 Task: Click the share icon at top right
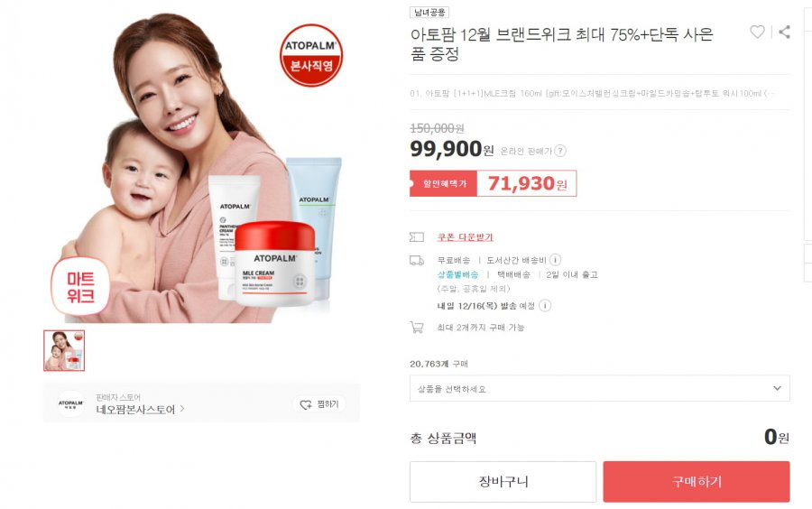785,32
